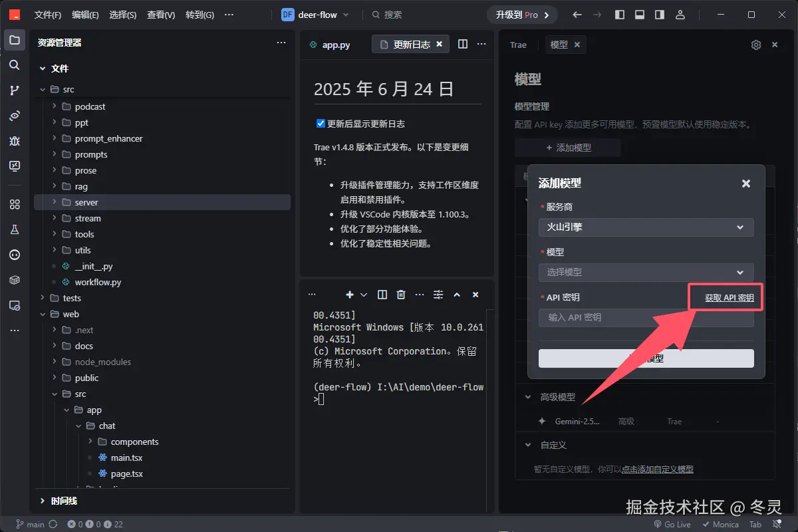
Task: Open the Testing panel flask icon
Action: 15,229
